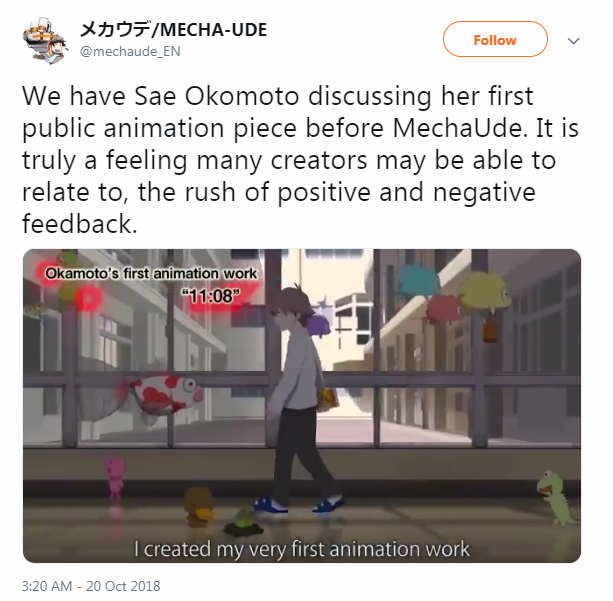
Task: Click the small green turtle by the boy's feet
Action: [x=244, y=523]
